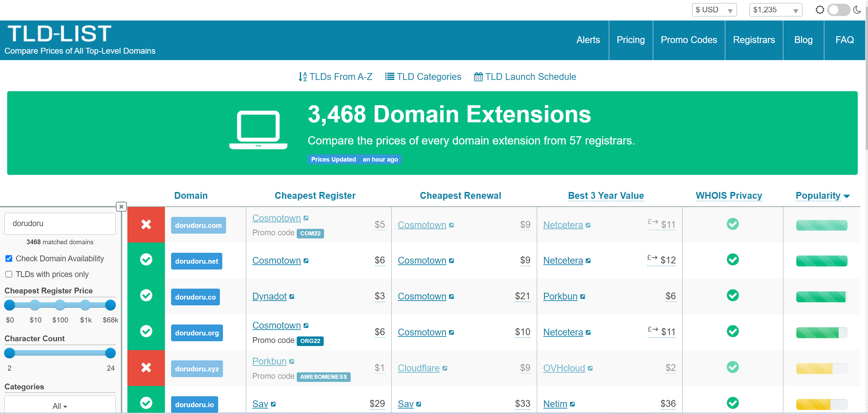Open OVHcloud best value link
Viewport: 868px width, 414px height.
coord(564,368)
